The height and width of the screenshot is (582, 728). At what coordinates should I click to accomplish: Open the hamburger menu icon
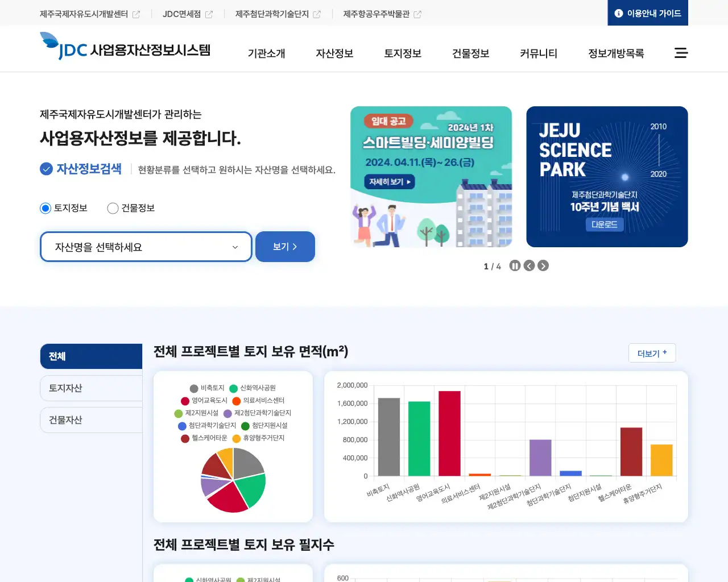click(681, 53)
